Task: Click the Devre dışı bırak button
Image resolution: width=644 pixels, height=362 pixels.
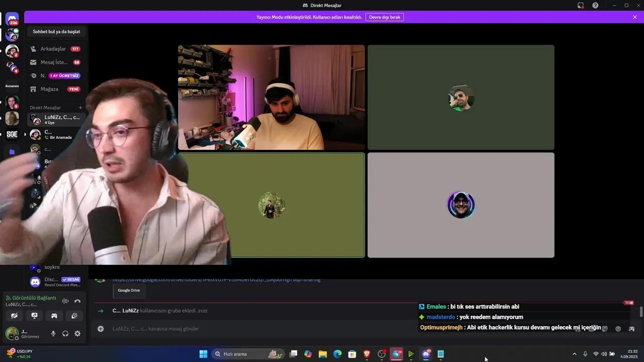Action: tap(384, 17)
